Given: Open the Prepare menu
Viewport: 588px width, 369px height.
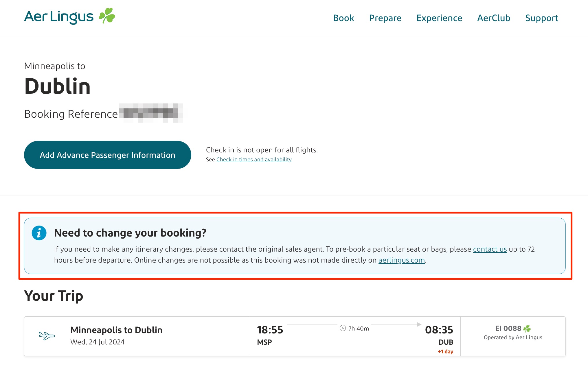Looking at the screenshot, I should (x=385, y=18).
